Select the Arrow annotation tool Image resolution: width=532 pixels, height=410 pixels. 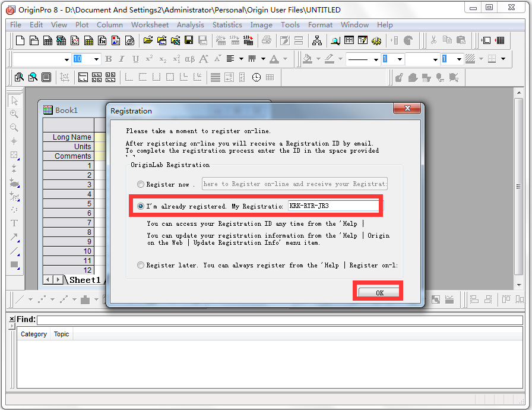click(14, 238)
